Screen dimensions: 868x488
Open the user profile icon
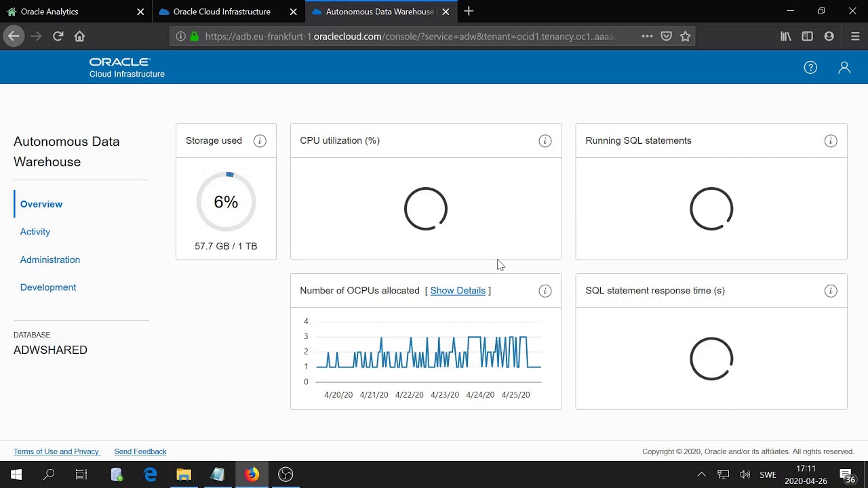pos(844,67)
